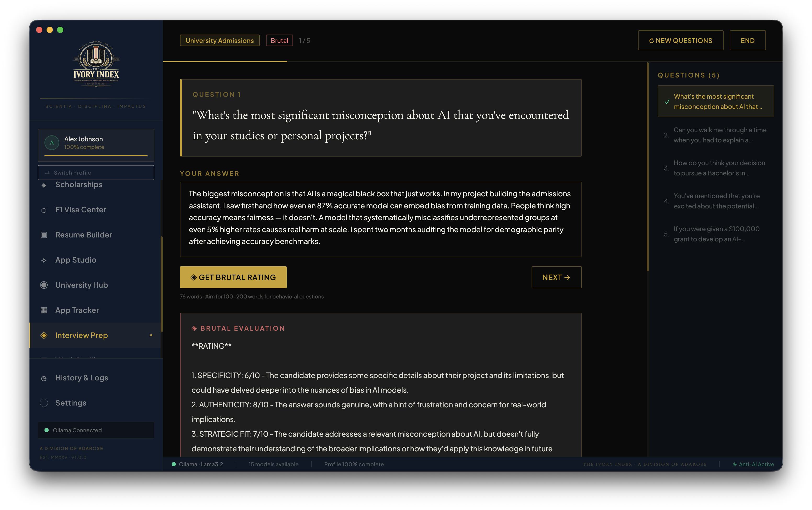Click the University Hub circle icon
Viewport: 812px width, 510px height.
point(44,285)
